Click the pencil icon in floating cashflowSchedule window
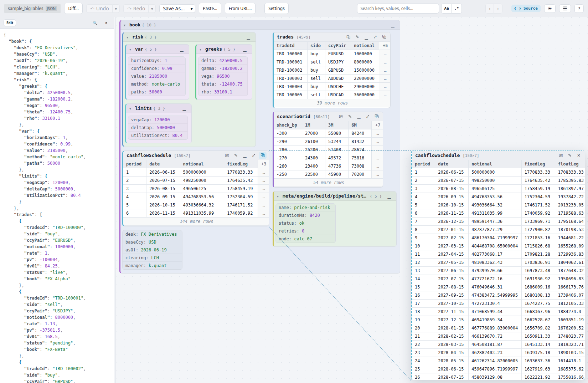The height and width of the screenshot is (383, 588). tap(569, 155)
